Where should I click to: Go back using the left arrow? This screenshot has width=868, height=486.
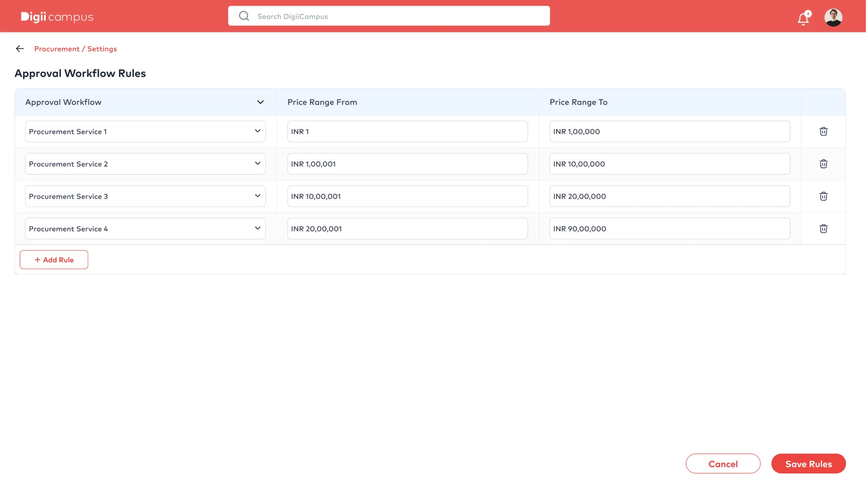click(x=20, y=49)
